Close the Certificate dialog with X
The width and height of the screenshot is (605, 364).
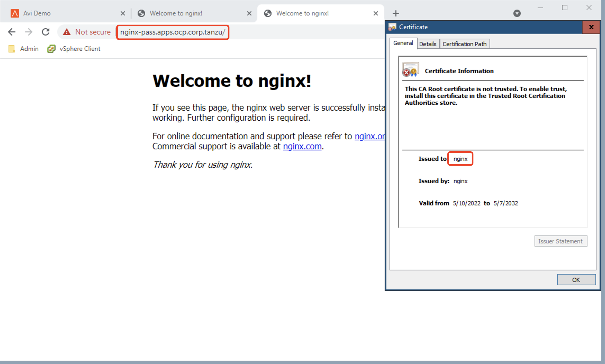[591, 27]
